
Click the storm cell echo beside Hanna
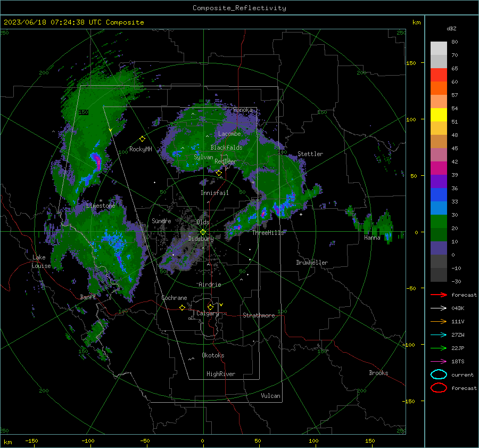(387, 228)
